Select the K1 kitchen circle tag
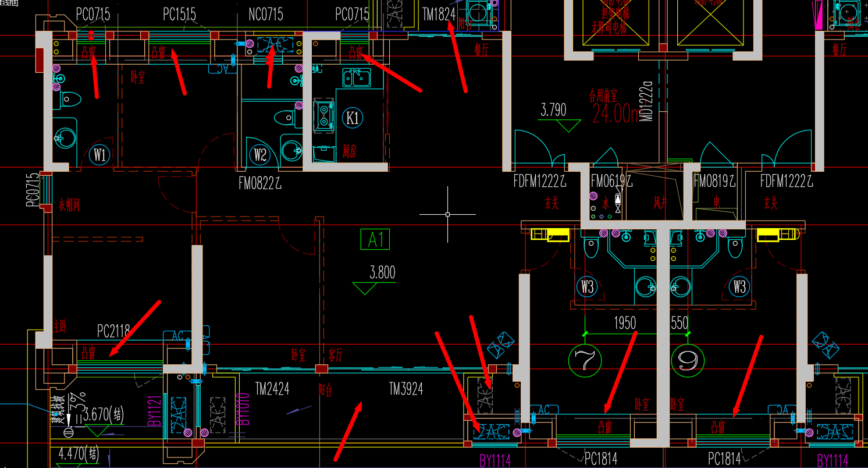 353,118
